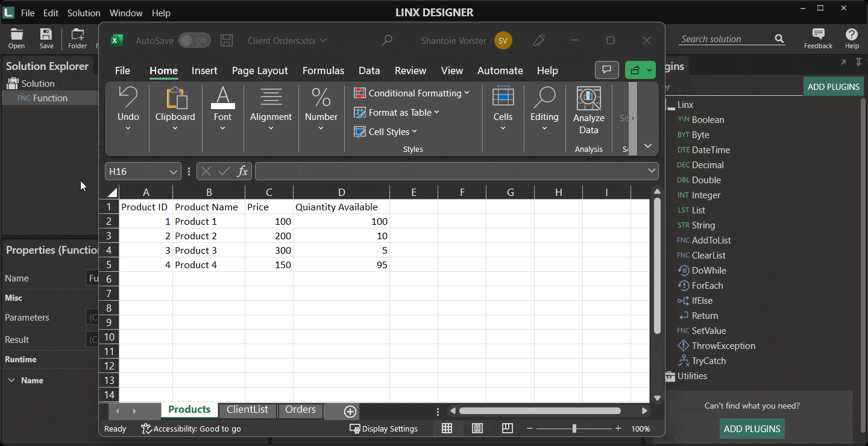Collapse the ribbon with the chevron
868x446 pixels.
tap(647, 145)
